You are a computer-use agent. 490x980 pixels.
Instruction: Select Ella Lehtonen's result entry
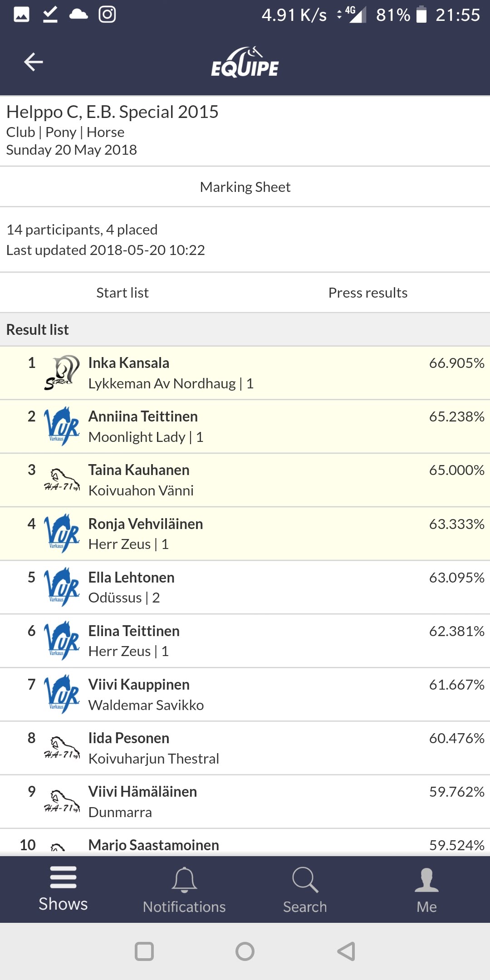click(x=245, y=587)
